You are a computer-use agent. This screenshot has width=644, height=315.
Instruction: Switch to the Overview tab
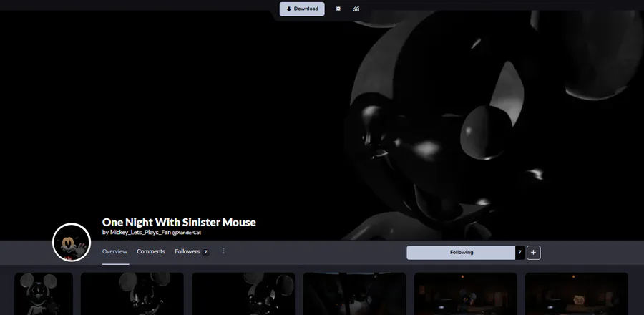(114, 251)
